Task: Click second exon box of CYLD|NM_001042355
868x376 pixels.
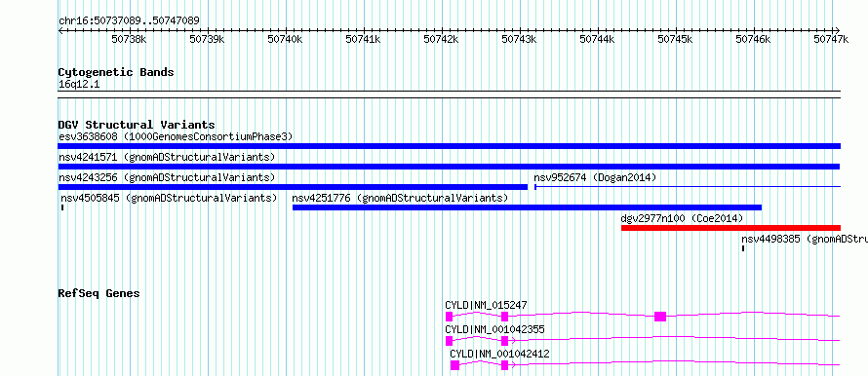Action: [504, 341]
